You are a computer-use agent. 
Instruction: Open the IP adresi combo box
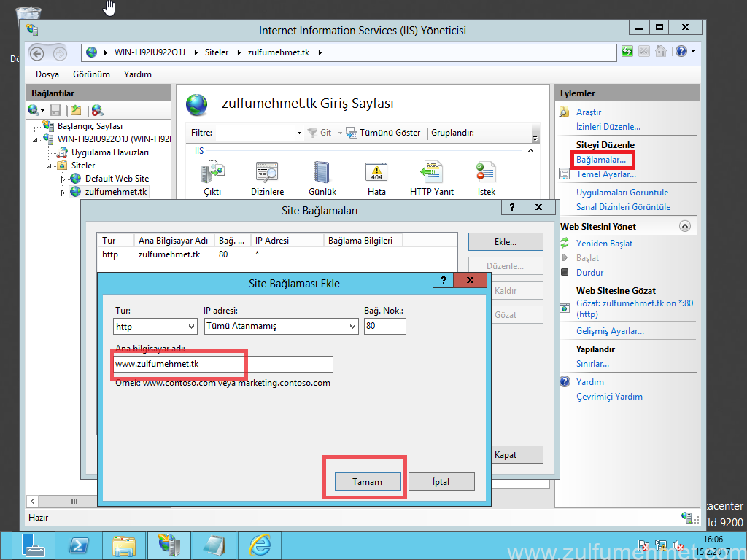(281, 326)
